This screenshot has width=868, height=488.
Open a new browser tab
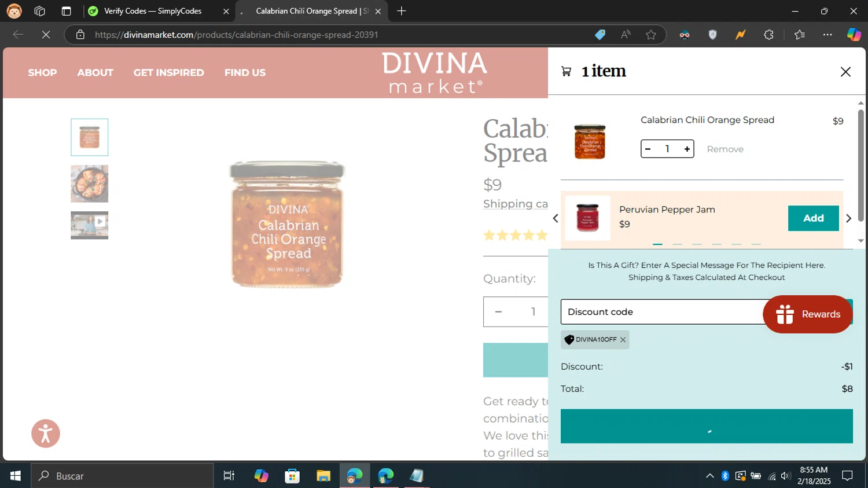pyautogui.click(x=402, y=11)
